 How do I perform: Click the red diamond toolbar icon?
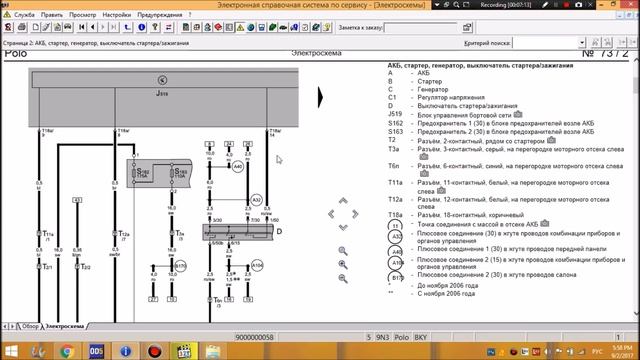pyautogui.click(x=218, y=27)
